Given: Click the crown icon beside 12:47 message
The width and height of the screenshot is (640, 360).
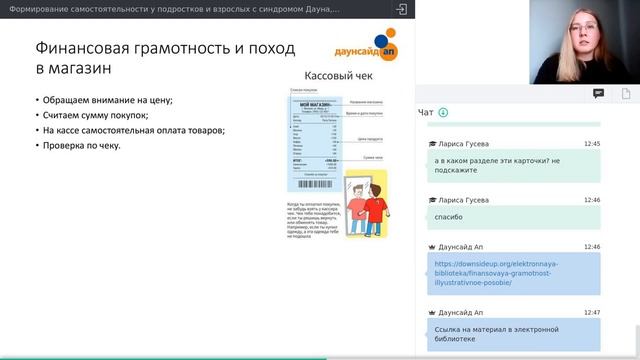Looking at the screenshot, I should coord(432,313).
